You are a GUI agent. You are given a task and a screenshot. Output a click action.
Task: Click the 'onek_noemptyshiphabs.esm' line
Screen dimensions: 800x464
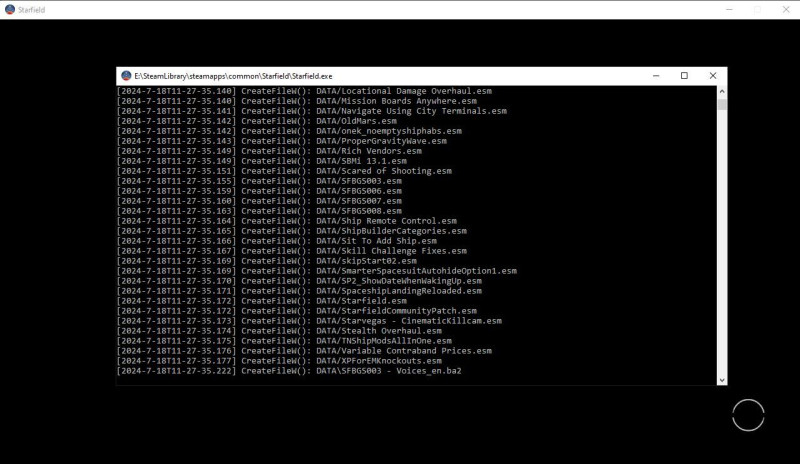pos(289,131)
